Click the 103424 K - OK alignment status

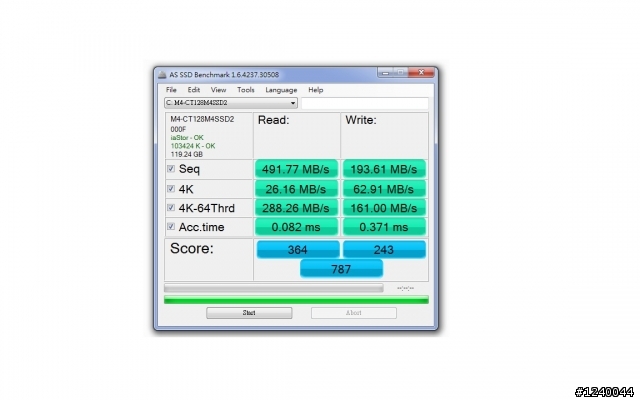pos(193,146)
